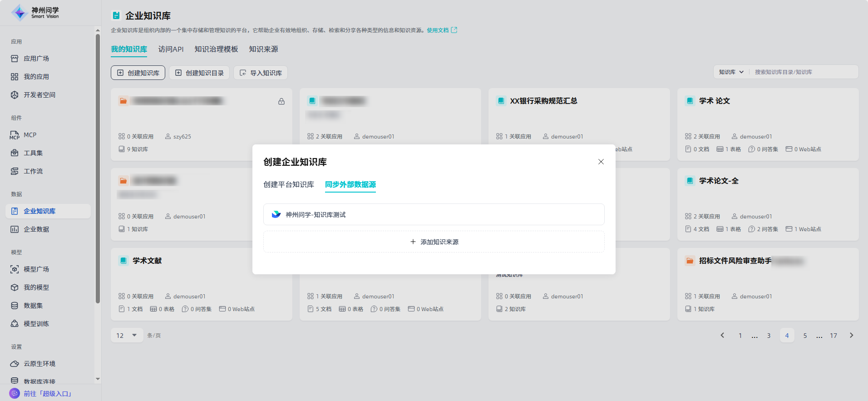Switch to 创建平台知识库 tab

[289, 184]
